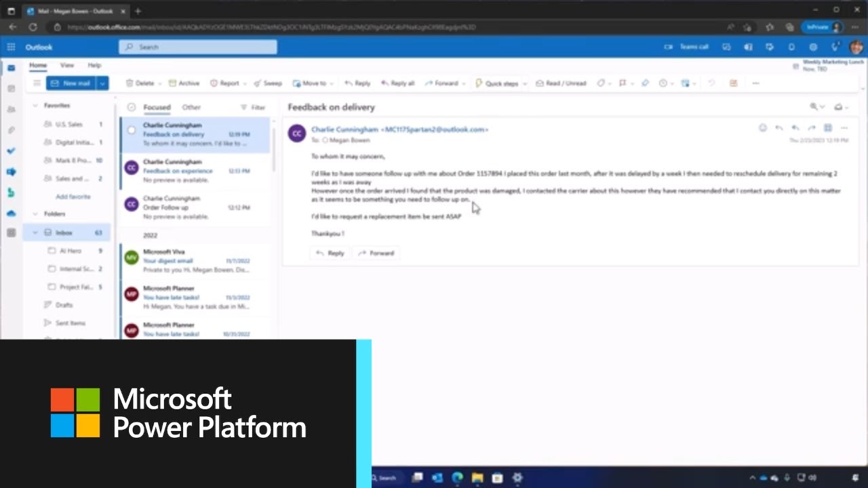The image size is (868, 488).
Task: Open the View menu
Action: pos(66,65)
